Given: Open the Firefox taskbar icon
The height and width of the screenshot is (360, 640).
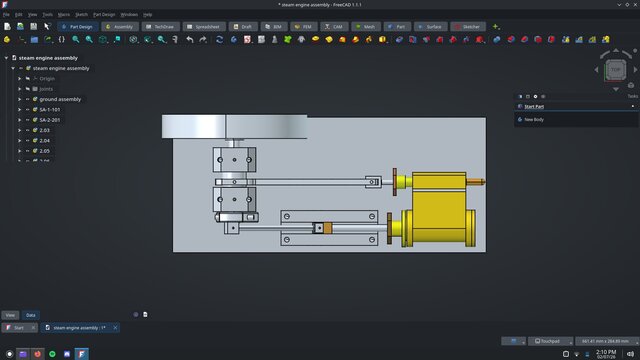Looking at the screenshot, I should (38, 354).
